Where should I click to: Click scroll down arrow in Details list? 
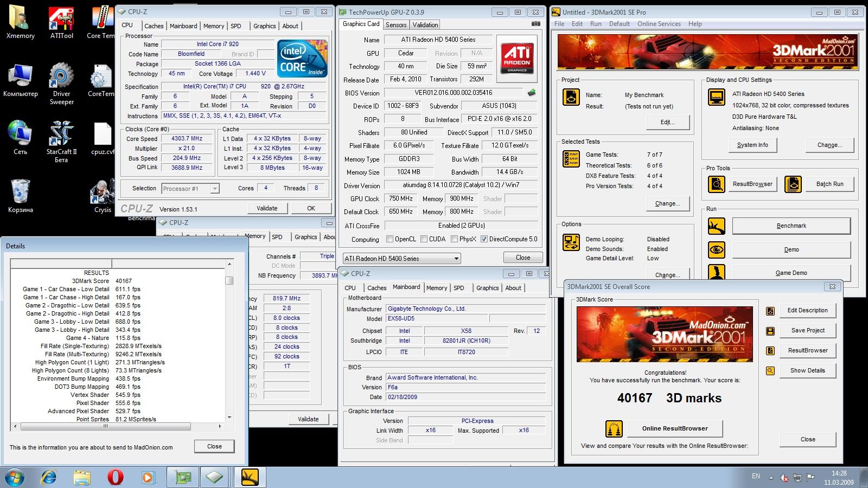229,418
